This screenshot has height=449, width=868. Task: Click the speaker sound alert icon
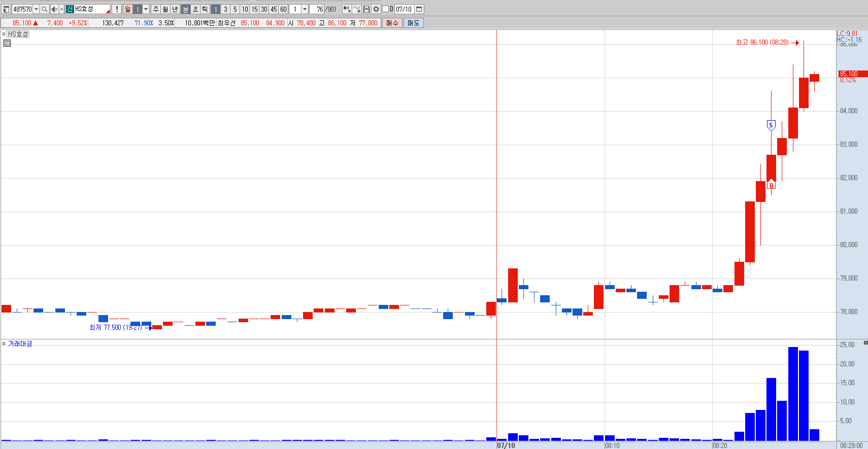(54, 9)
